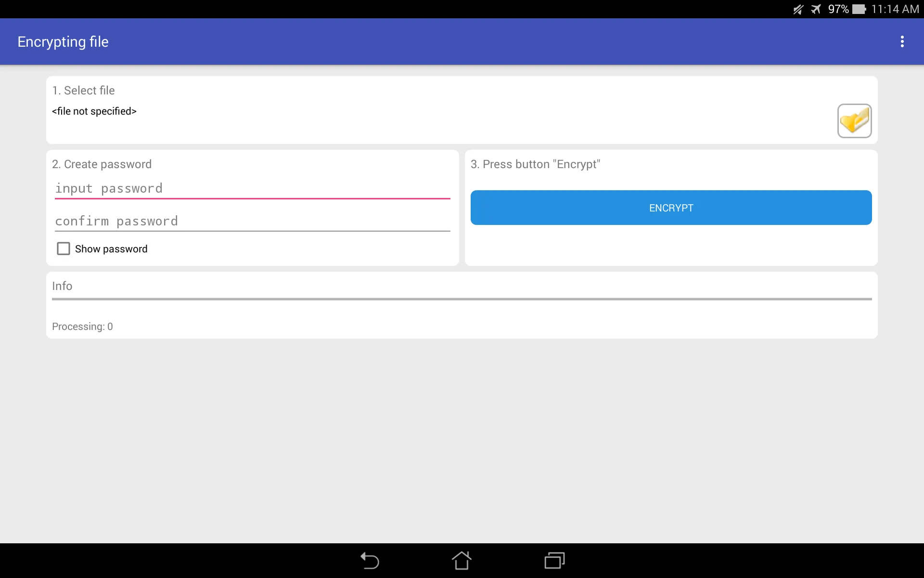This screenshot has width=924, height=578.
Task: Check the confirm password visibility toggle
Action: [x=63, y=249]
